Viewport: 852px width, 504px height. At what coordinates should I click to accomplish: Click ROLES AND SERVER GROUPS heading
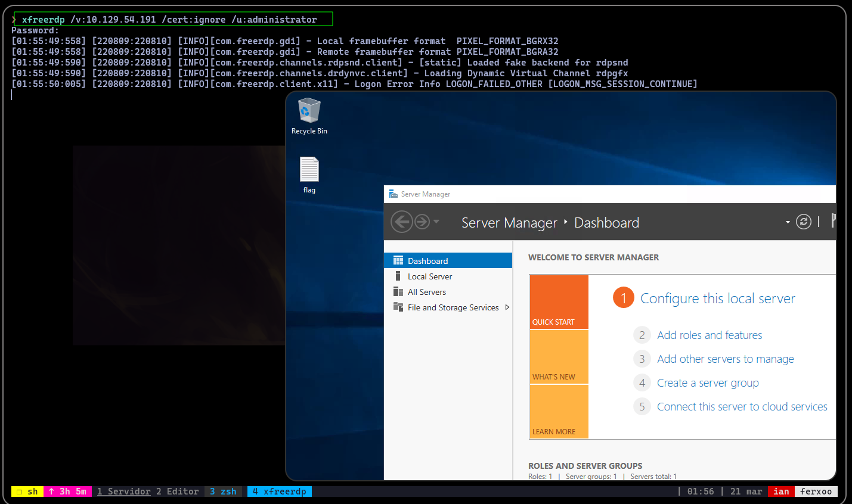(585, 466)
